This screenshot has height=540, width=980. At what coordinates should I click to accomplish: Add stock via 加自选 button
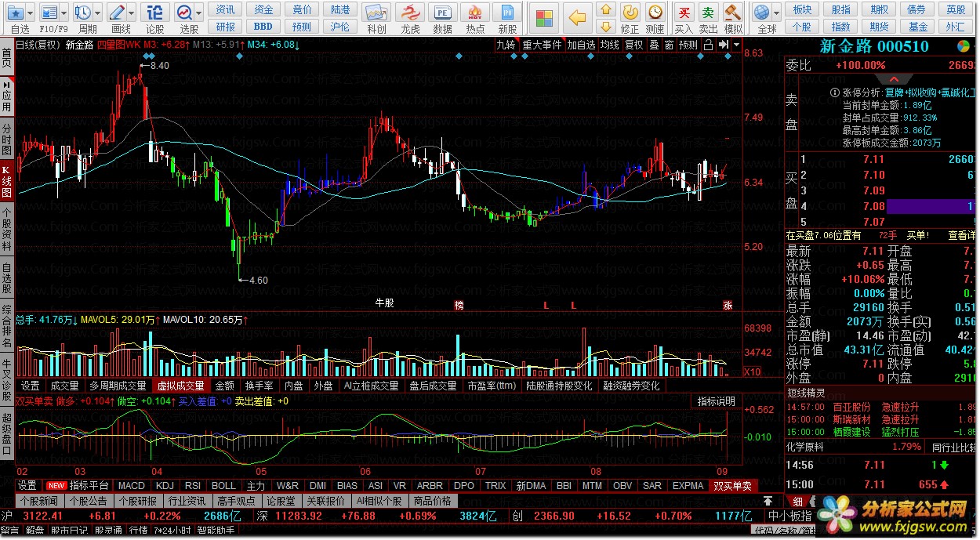coord(582,45)
